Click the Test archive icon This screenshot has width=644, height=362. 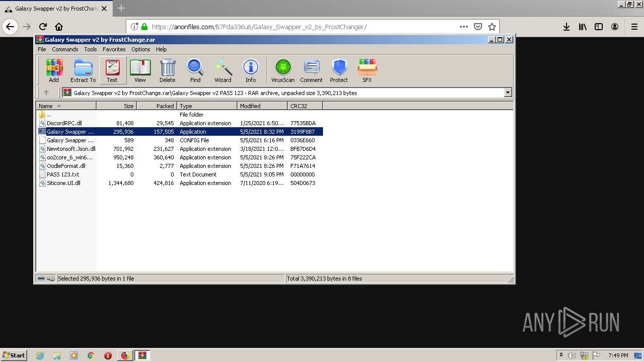tap(112, 70)
